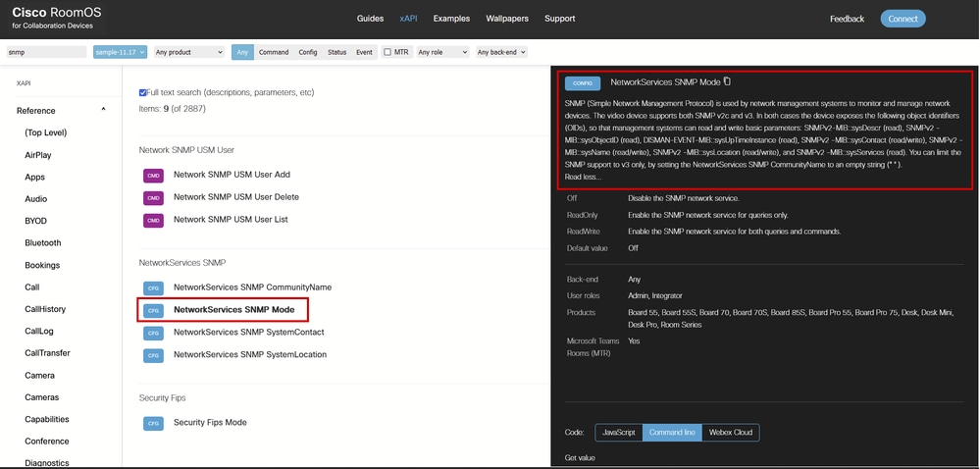Image resolution: width=980 pixels, height=469 pixels.
Task: Open the Feedback link
Action: (x=847, y=19)
